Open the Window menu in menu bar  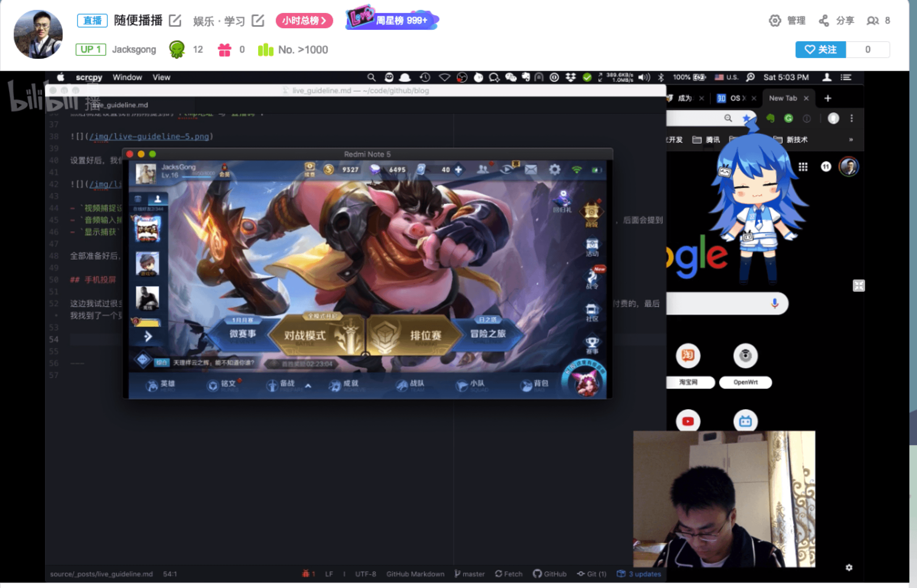[x=127, y=78]
